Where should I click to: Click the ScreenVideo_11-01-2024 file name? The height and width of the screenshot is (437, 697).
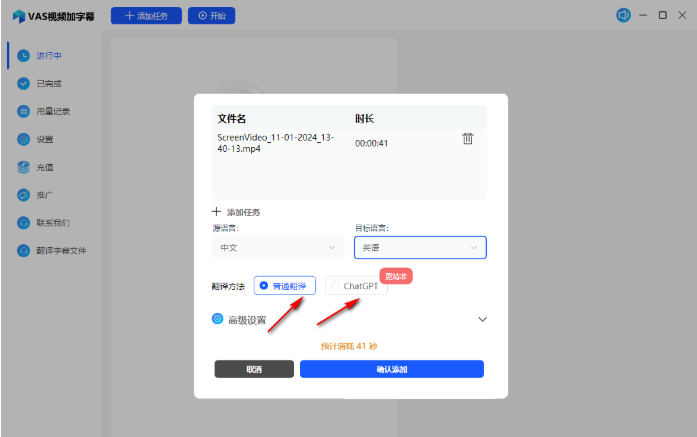(x=276, y=143)
